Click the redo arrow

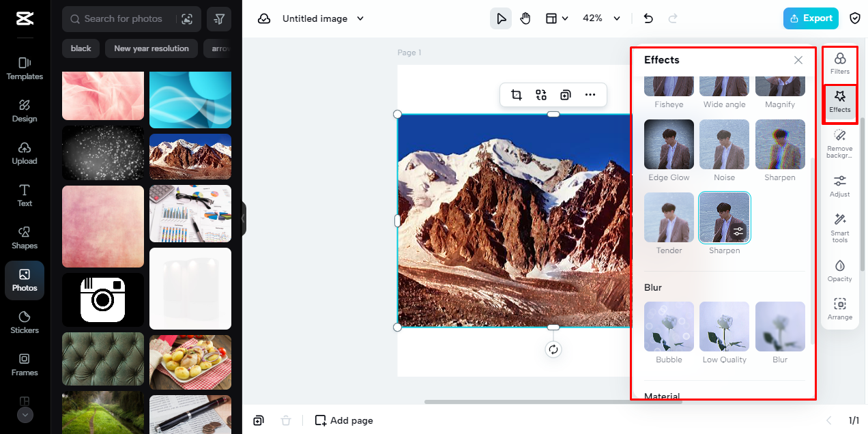(x=673, y=18)
